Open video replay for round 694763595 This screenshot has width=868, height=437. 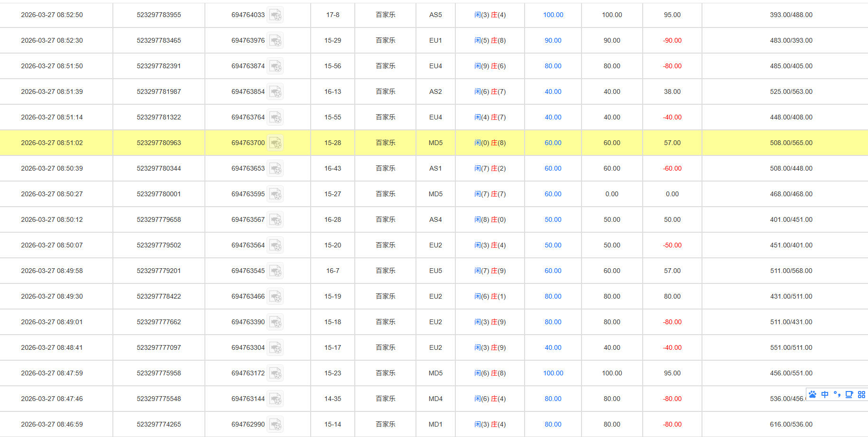tap(275, 194)
